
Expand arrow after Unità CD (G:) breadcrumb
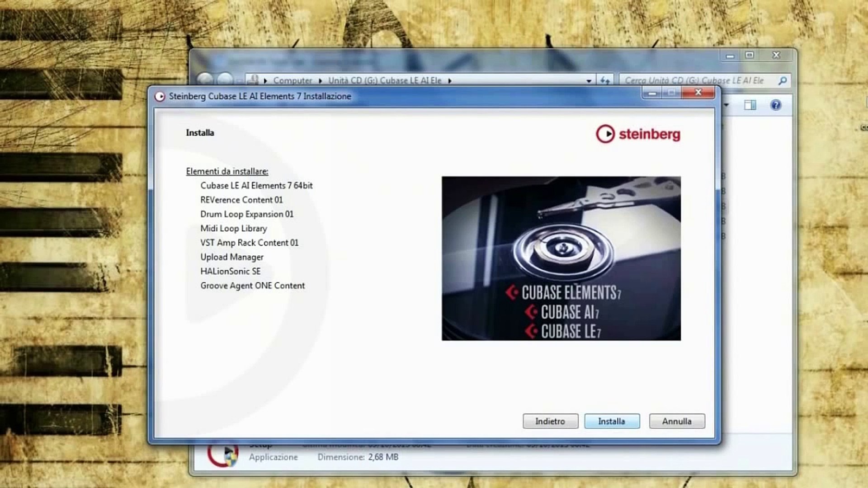[x=449, y=81]
